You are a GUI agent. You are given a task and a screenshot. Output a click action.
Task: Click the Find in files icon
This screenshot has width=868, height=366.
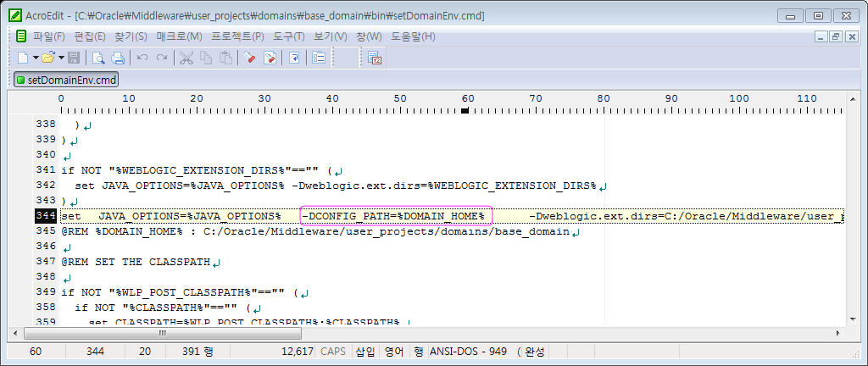click(x=270, y=58)
